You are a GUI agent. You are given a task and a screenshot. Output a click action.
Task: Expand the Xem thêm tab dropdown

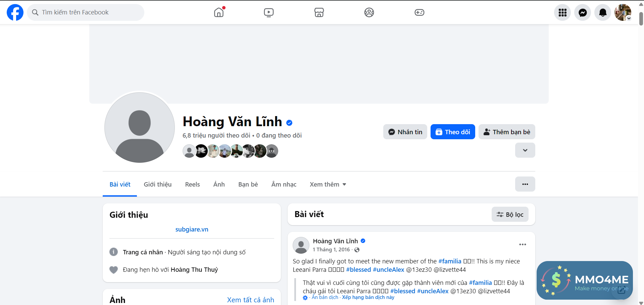pyautogui.click(x=328, y=184)
